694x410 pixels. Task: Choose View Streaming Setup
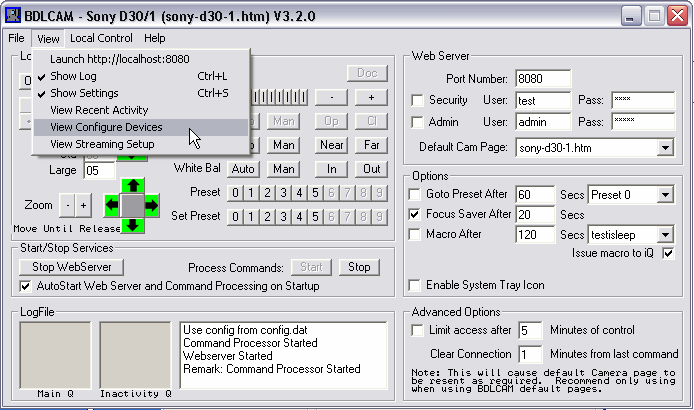141,144
